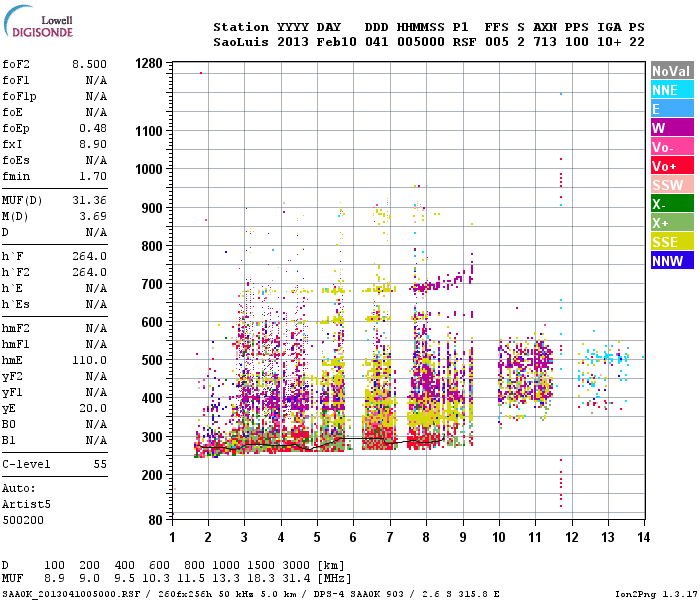Click the 1280 km height axis label
Viewport: 700px width, 600px height.
coord(149,63)
